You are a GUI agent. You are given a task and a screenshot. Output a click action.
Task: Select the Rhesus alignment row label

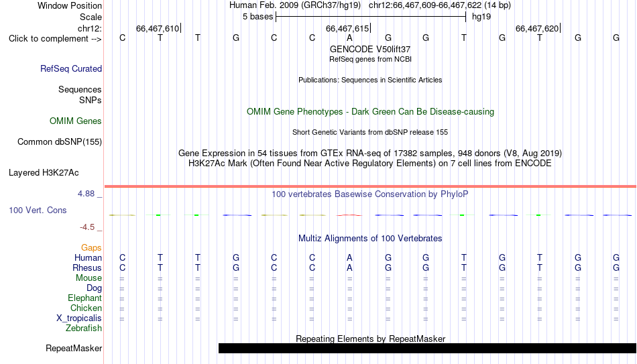coord(87,267)
